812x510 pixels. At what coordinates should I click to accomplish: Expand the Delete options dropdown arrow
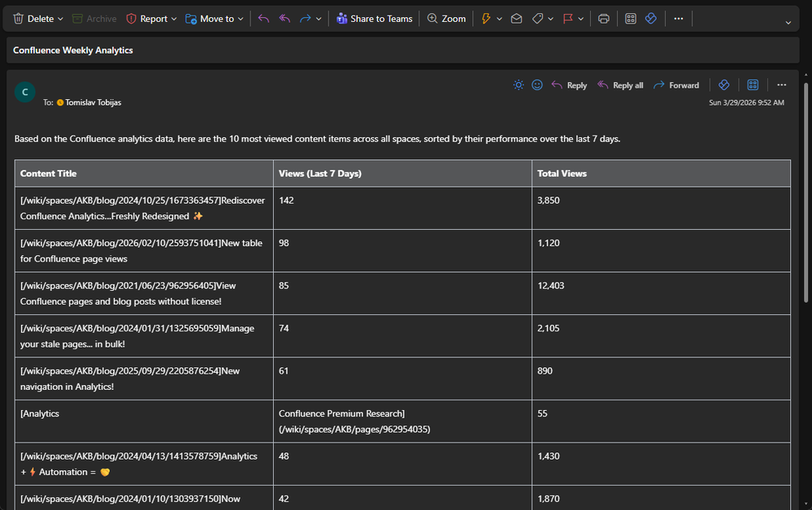[x=60, y=19]
